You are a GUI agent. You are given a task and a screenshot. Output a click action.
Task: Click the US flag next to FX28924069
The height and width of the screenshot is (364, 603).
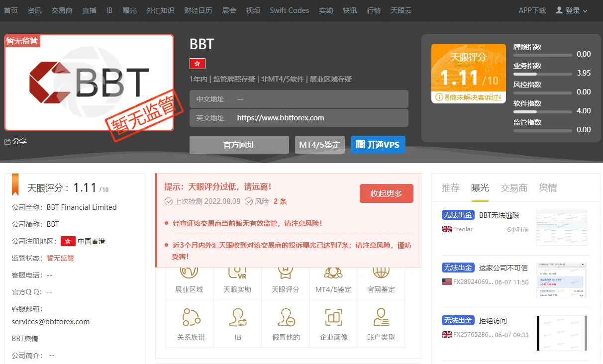click(x=446, y=282)
